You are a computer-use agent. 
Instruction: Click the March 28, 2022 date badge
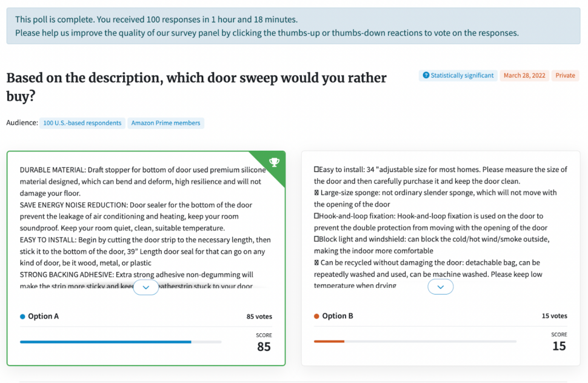524,76
